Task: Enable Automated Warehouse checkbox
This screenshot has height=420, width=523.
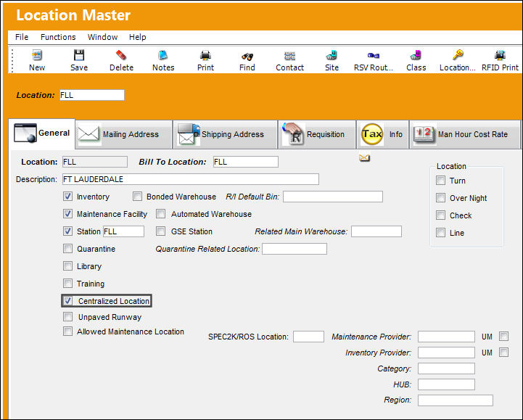Action: pos(161,213)
